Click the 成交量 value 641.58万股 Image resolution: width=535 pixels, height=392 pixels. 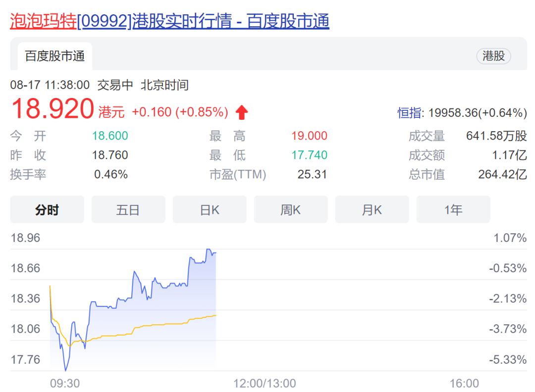click(x=496, y=136)
